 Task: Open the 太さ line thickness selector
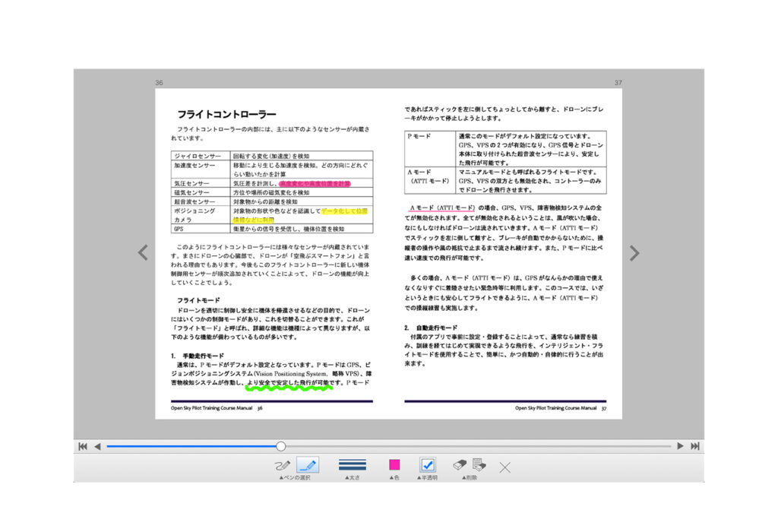pyautogui.click(x=352, y=464)
